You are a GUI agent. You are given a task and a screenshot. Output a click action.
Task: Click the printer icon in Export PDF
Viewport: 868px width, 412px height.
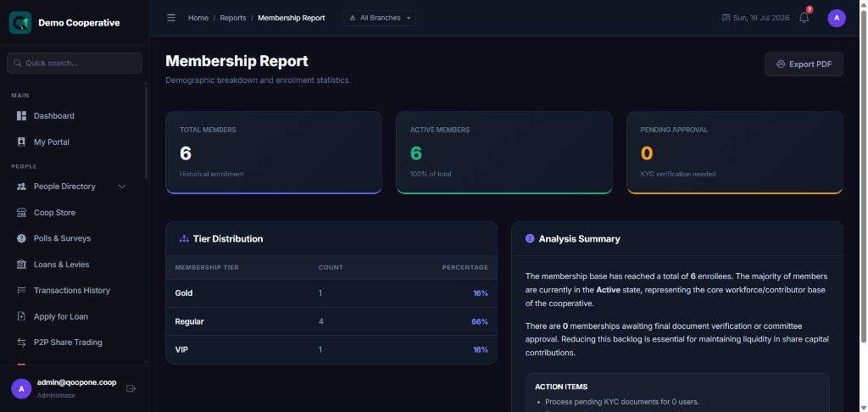pos(781,64)
